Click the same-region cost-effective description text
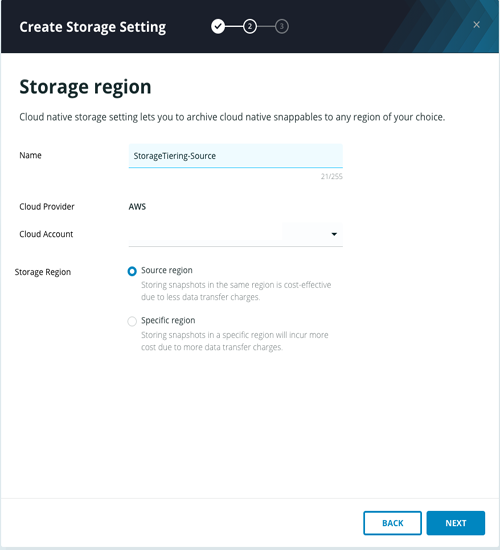 236,291
